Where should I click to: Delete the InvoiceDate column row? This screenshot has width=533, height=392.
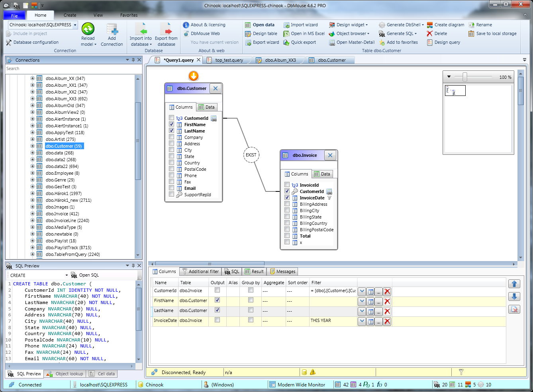(387, 321)
